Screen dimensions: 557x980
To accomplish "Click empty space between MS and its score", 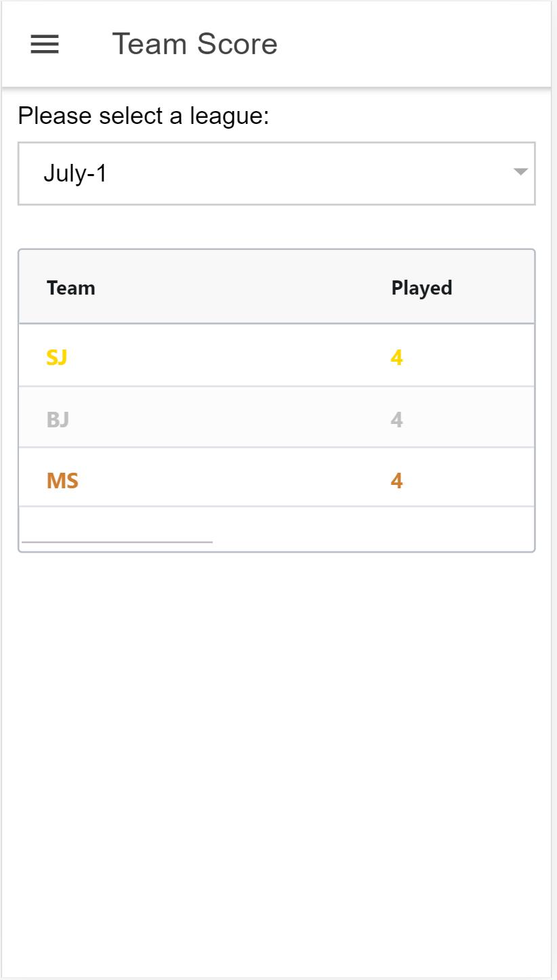I will tap(224, 481).
